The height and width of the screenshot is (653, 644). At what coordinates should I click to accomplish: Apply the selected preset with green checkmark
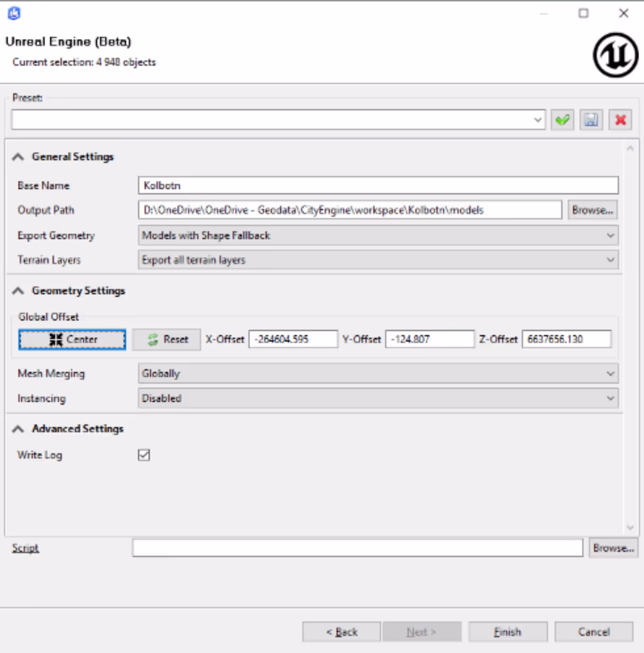coord(562,120)
